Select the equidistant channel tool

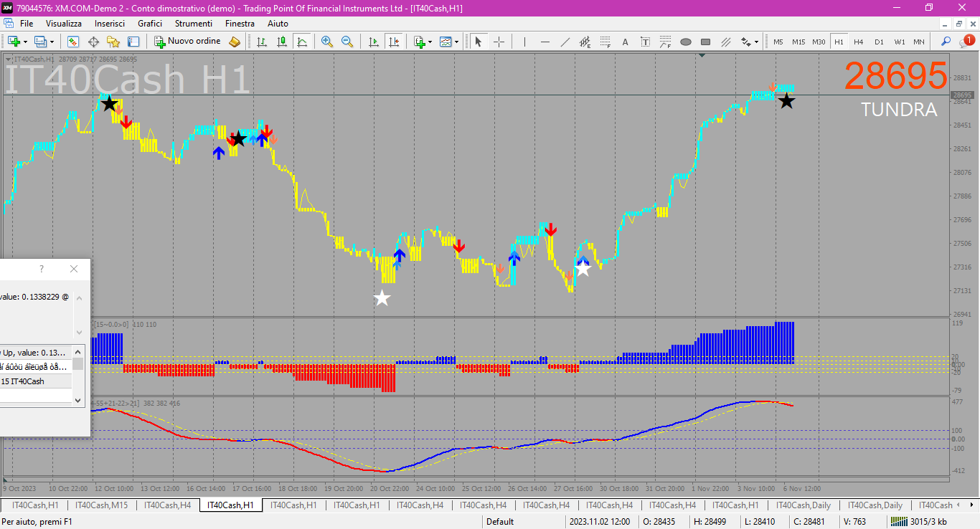tap(585, 42)
